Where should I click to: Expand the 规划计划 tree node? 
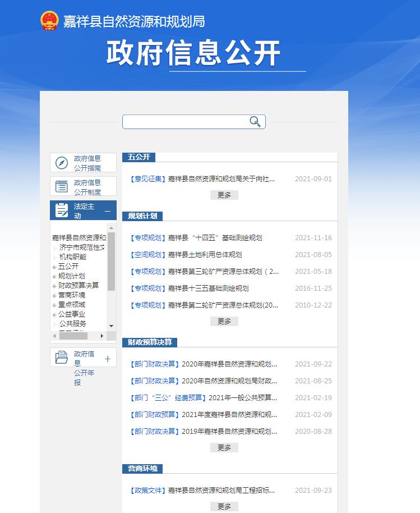click(54, 277)
